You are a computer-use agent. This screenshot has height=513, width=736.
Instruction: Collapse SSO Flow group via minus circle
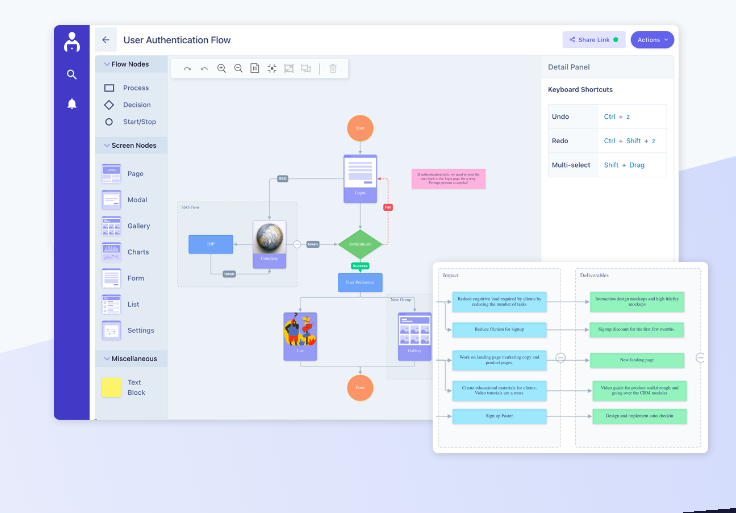click(x=297, y=244)
